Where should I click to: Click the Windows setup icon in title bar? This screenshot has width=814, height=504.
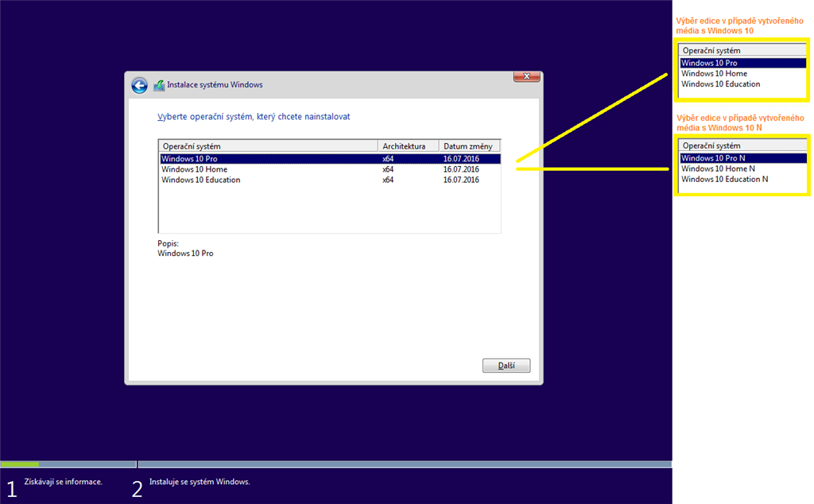[x=159, y=85]
